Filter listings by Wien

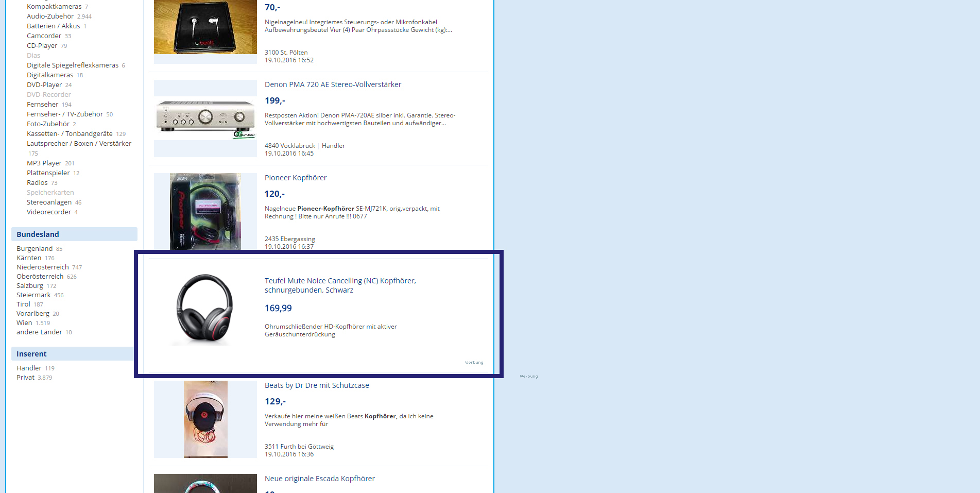pos(24,323)
